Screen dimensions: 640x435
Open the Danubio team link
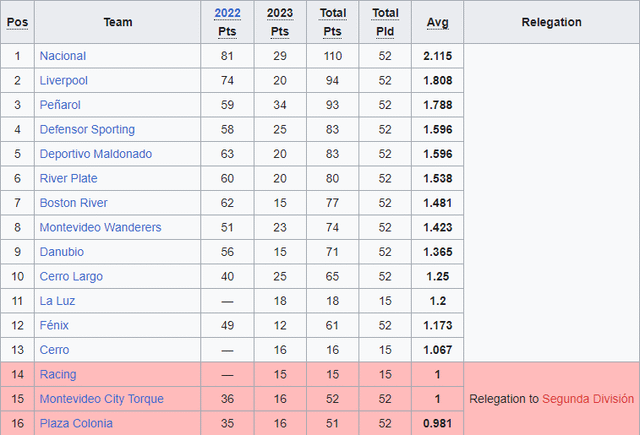click(x=62, y=252)
